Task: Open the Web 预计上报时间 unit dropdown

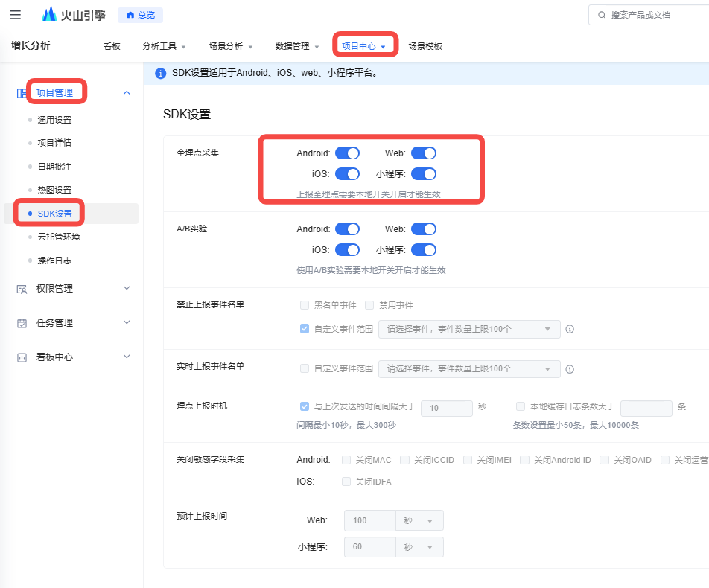Action: (x=419, y=521)
